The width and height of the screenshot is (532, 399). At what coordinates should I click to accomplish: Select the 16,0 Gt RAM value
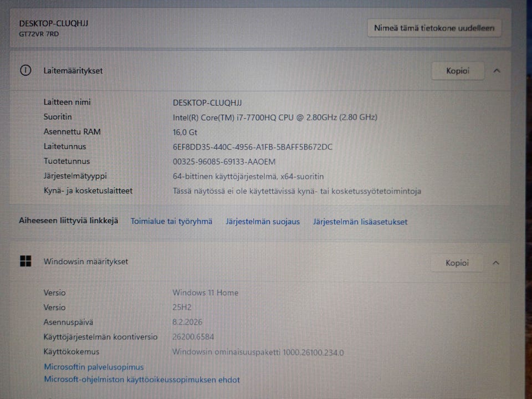coord(185,132)
